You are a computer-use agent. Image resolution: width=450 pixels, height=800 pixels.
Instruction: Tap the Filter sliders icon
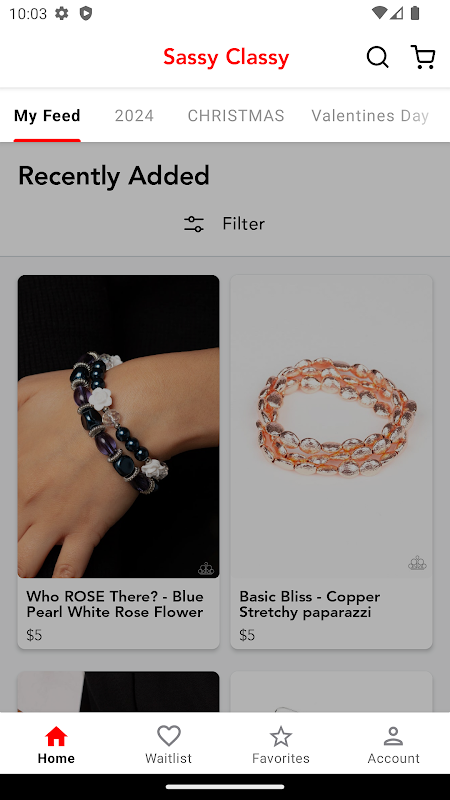point(194,224)
